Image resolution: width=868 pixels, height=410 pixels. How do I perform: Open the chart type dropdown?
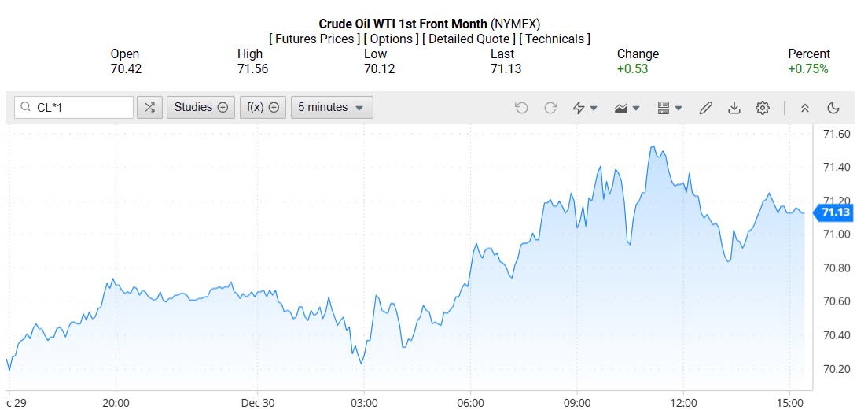click(627, 108)
